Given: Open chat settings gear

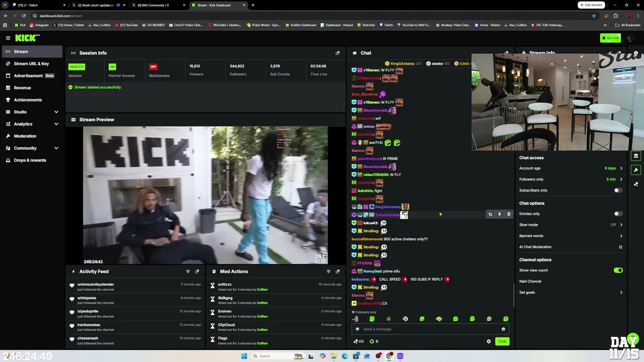Looking at the screenshot, I should coord(489,341).
